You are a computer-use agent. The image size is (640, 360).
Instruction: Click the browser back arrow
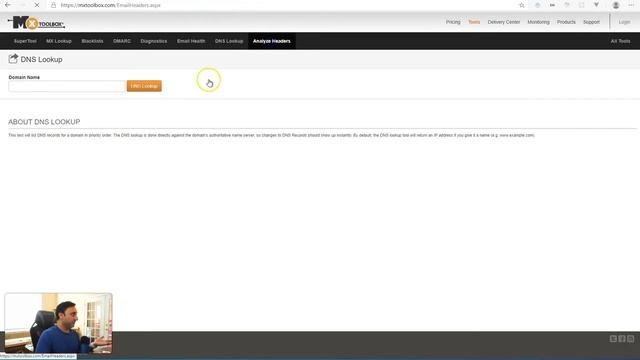point(8,5)
